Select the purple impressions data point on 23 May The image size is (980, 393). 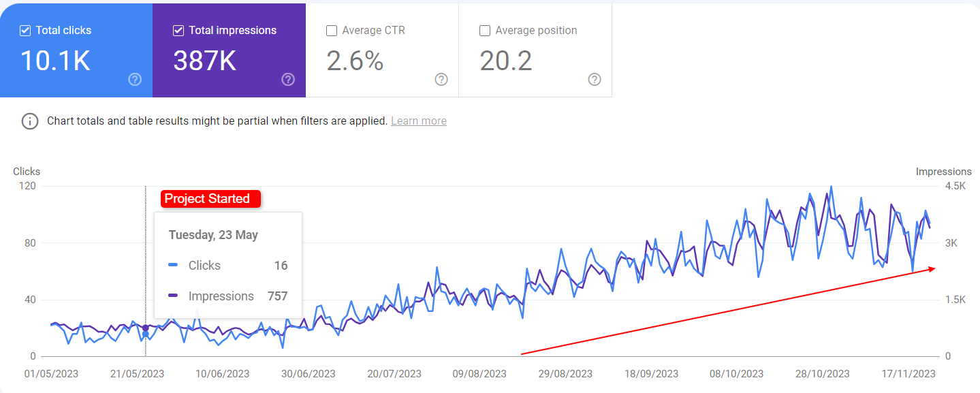click(146, 328)
